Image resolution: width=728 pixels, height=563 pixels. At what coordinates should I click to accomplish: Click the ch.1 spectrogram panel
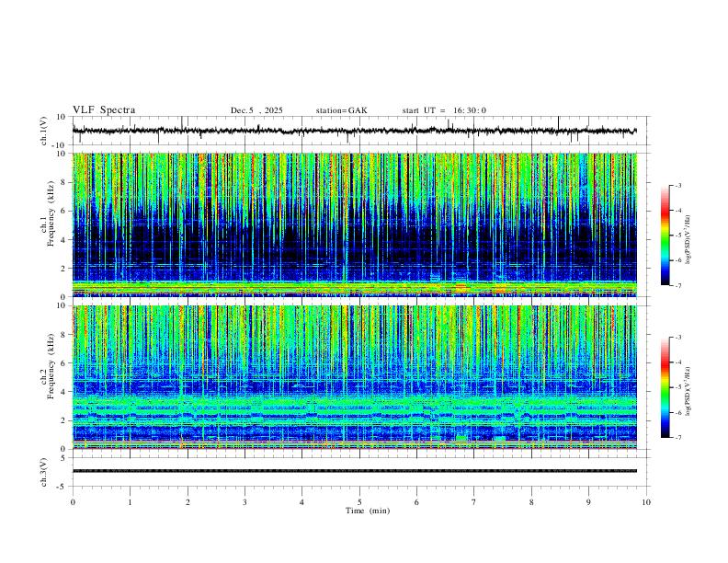(x=354, y=224)
